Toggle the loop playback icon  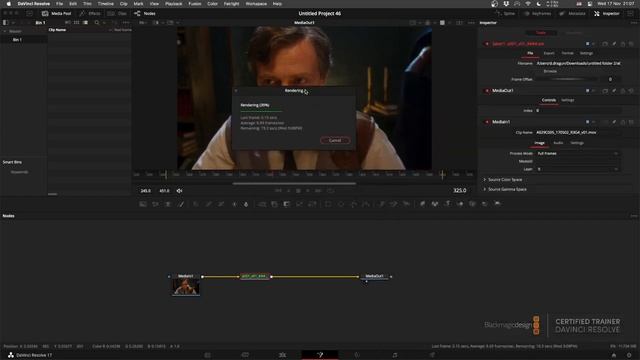click(x=330, y=191)
